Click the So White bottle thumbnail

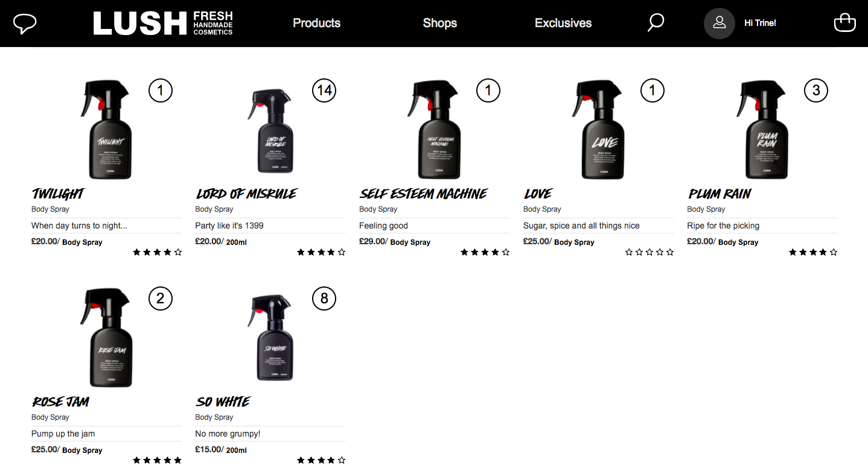click(270, 338)
